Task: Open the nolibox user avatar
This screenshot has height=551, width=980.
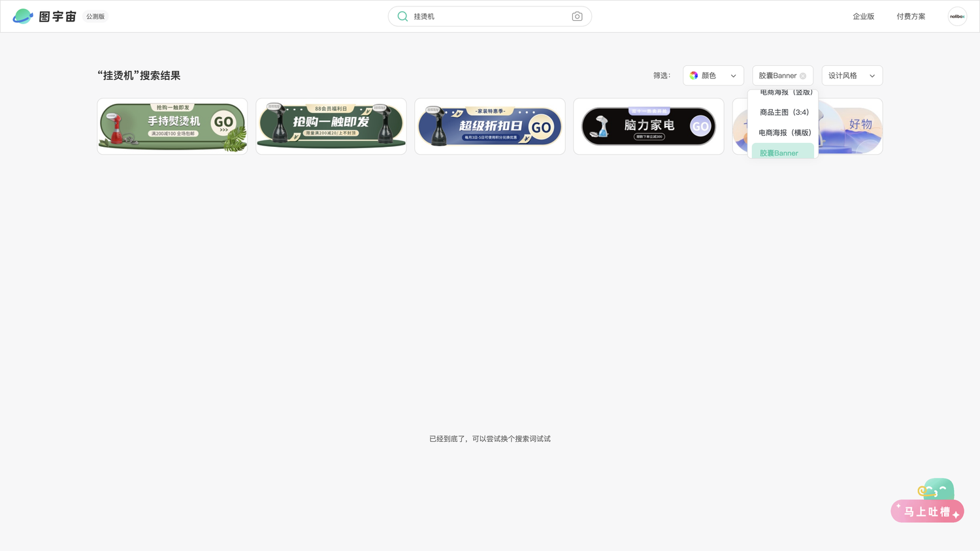Action: tap(957, 16)
